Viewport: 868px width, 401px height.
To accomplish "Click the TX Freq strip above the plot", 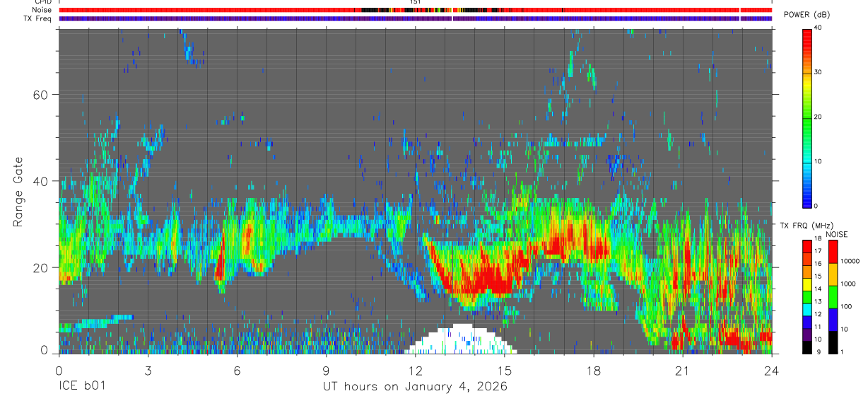I will 415,18.
